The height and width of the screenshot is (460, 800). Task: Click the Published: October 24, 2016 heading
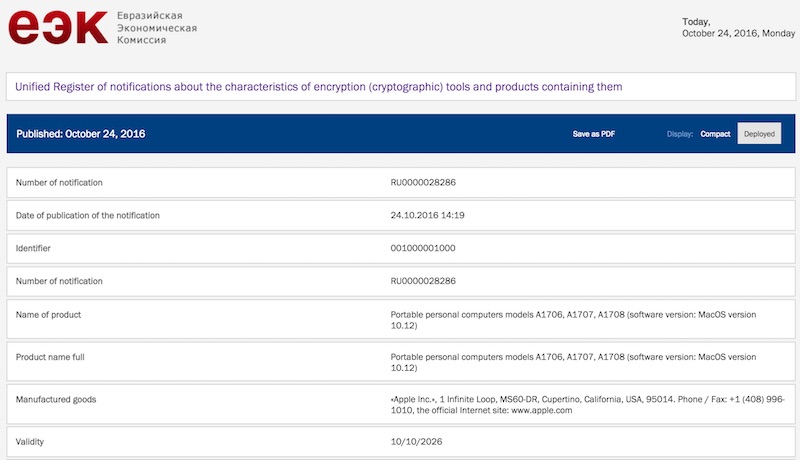81,134
